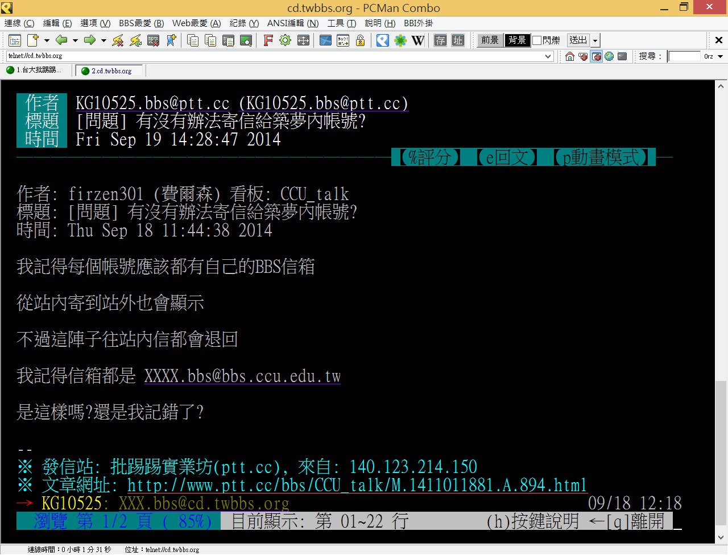Open the address bar dropdown list
This screenshot has width=728, height=560.
[x=548, y=56]
